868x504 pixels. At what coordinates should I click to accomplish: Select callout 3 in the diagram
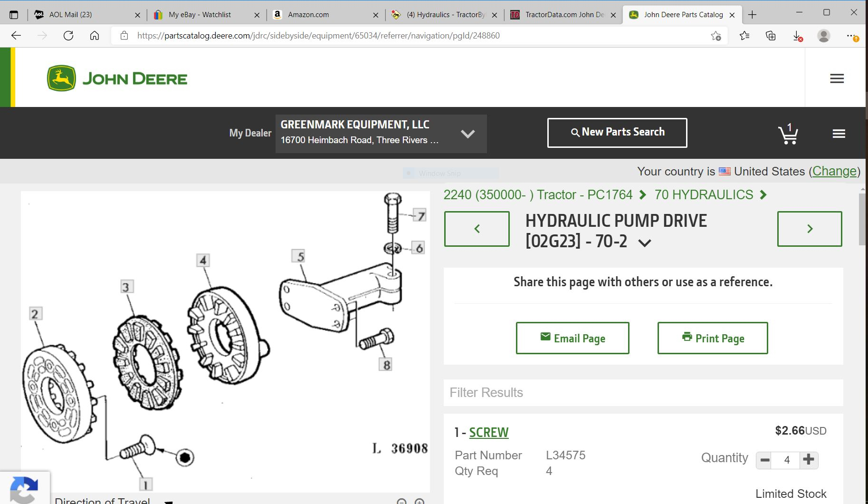[126, 287]
